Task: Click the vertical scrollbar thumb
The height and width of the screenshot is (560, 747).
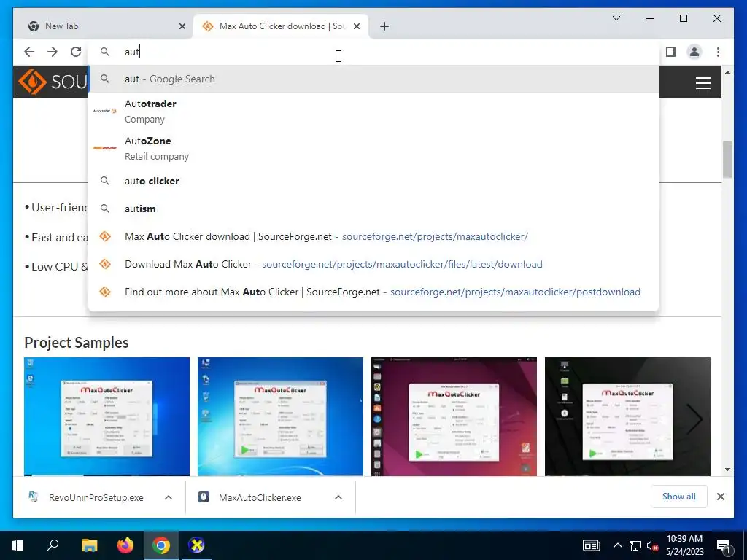Action: tap(727, 160)
